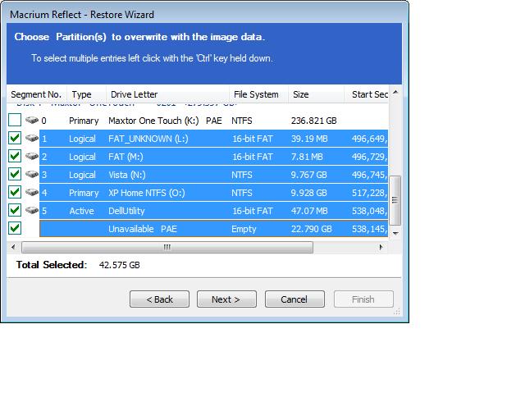Screen dimensions: 525x420
Task: Click the 47.07 MB size value
Action: coord(309,211)
